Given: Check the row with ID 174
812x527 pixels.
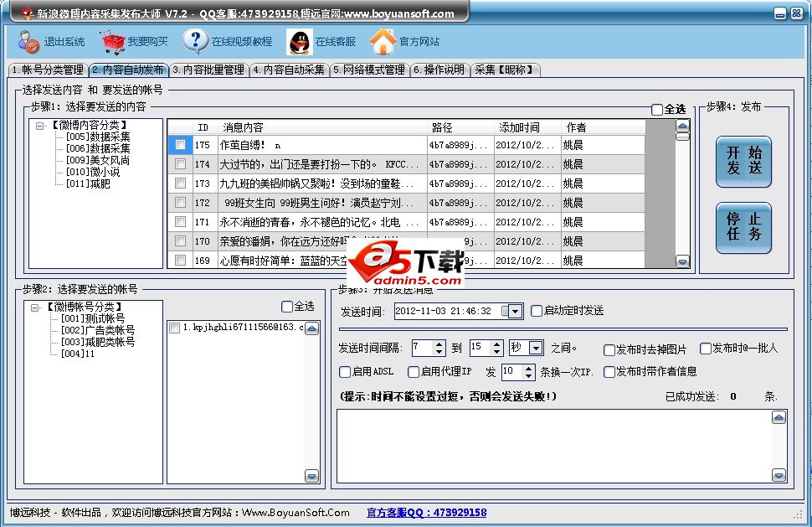Looking at the screenshot, I should point(180,163).
